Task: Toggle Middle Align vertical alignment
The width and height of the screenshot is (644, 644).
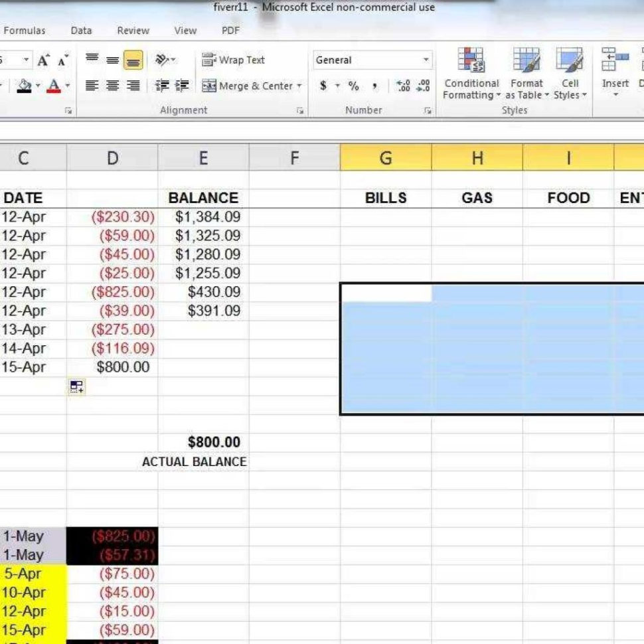Action: tap(112, 59)
